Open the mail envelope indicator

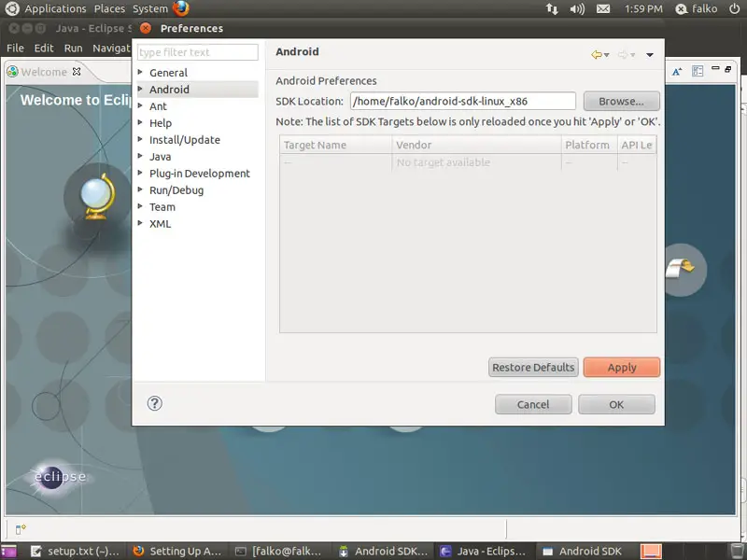pyautogui.click(x=603, y=8)
